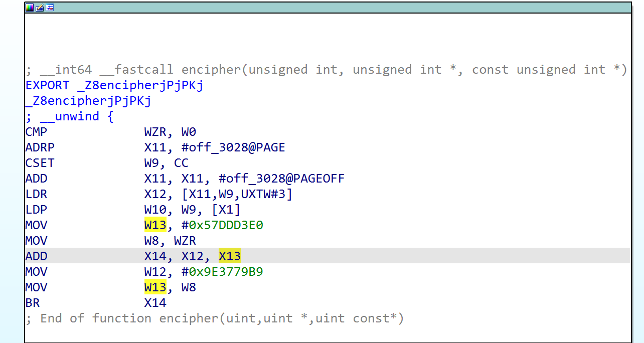Click the pencil edit node icon

[40, 8]
